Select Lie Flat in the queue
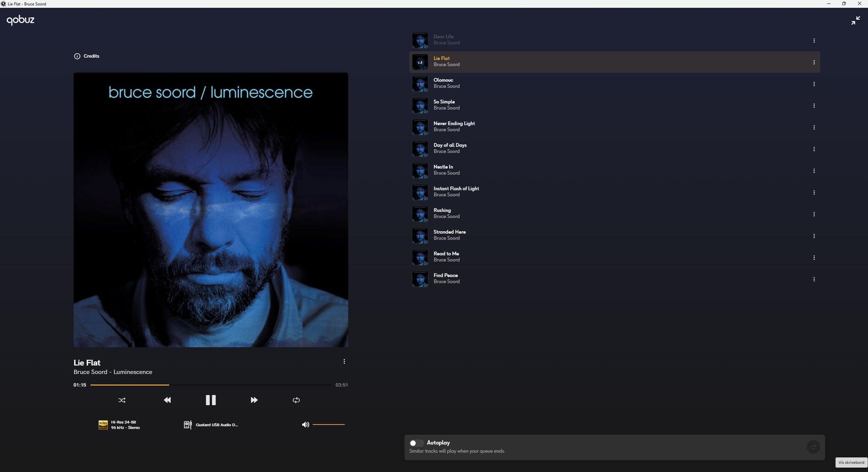 [615, 62]
